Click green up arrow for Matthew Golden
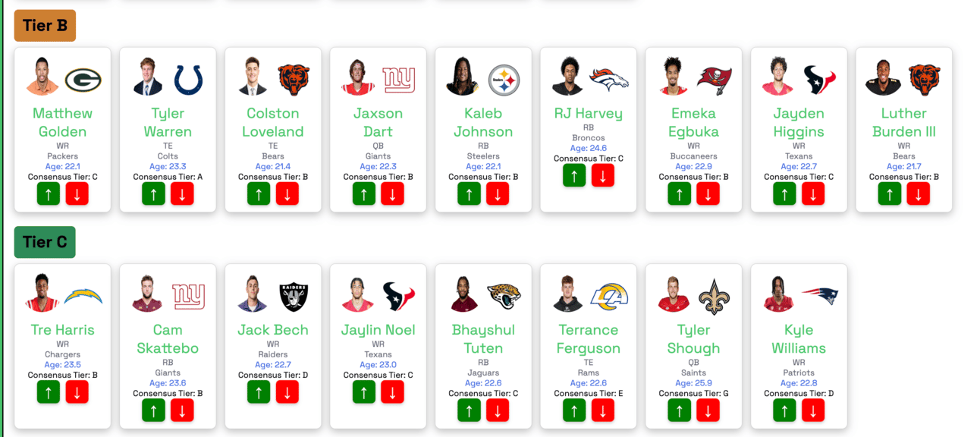The image size is (980, 437). click(x=48, y=193)
